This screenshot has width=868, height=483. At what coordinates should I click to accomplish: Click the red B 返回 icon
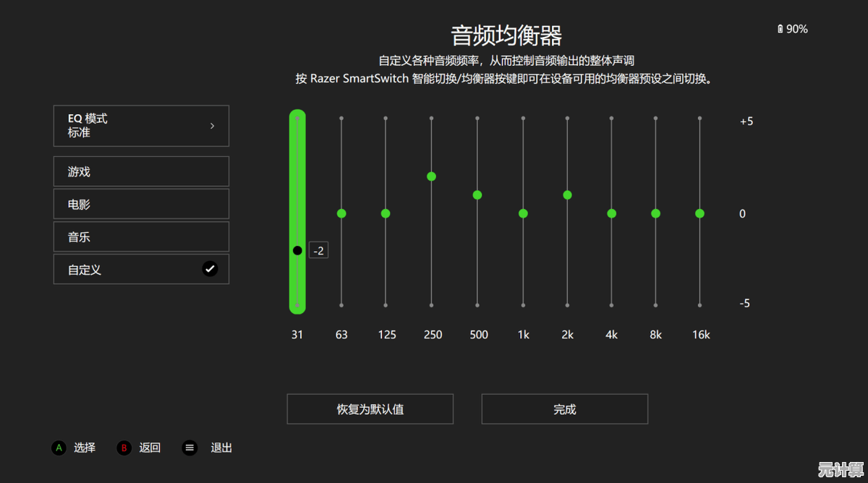click(124, 448)
